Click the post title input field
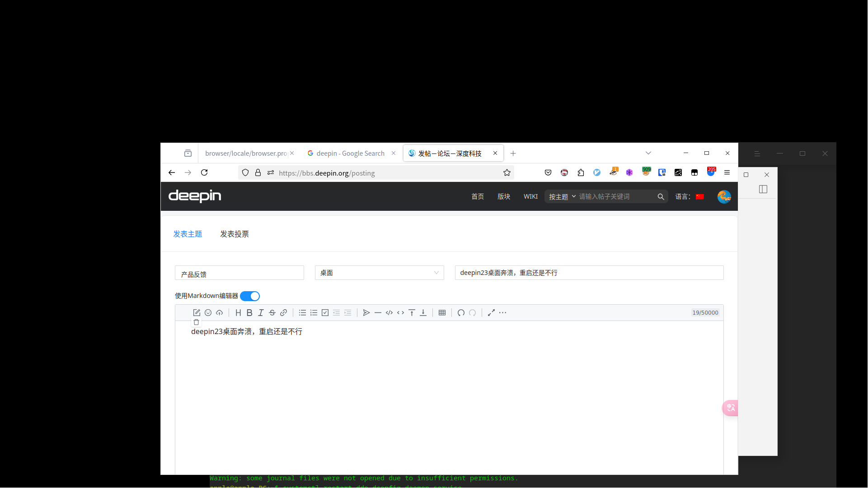This screenshot has width=868, height=488. 589,273
